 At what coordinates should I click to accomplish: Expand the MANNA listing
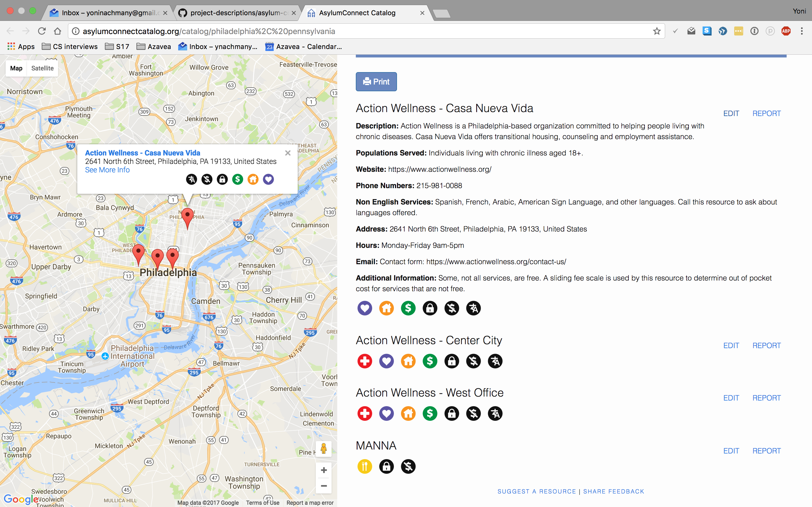coord(376,446)
